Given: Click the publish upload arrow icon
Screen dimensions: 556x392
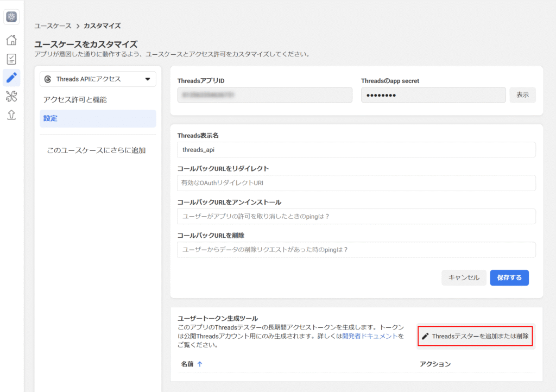Looking at the screenshot, I should 11,115.
